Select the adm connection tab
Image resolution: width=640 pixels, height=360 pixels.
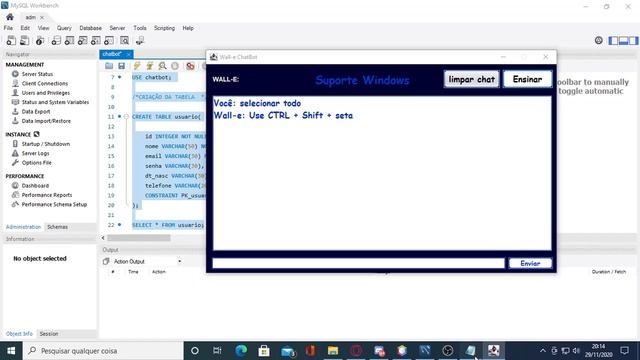(31, 17)
